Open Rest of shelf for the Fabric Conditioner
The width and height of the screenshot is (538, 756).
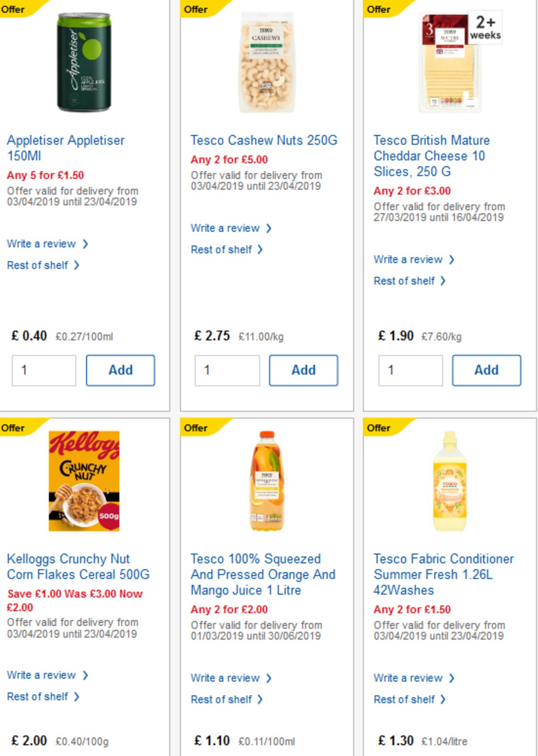coord(406,699)
